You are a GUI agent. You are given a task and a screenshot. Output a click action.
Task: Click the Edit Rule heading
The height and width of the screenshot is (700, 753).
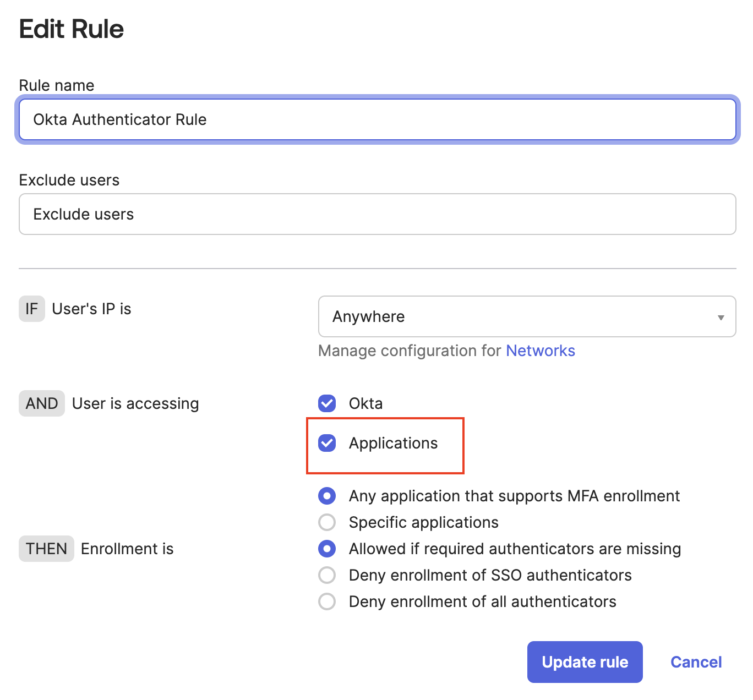point(72,29)
